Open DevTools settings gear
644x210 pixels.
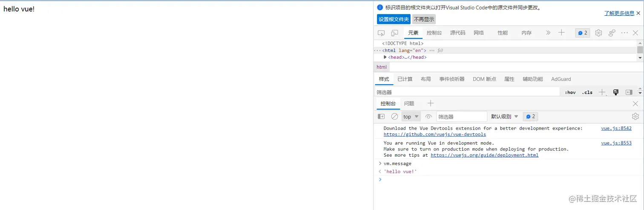click(x=598, y=33)
